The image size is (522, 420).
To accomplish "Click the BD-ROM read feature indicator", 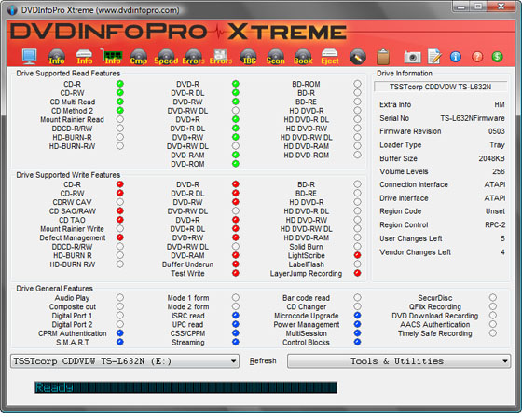I will coord(358,84).
